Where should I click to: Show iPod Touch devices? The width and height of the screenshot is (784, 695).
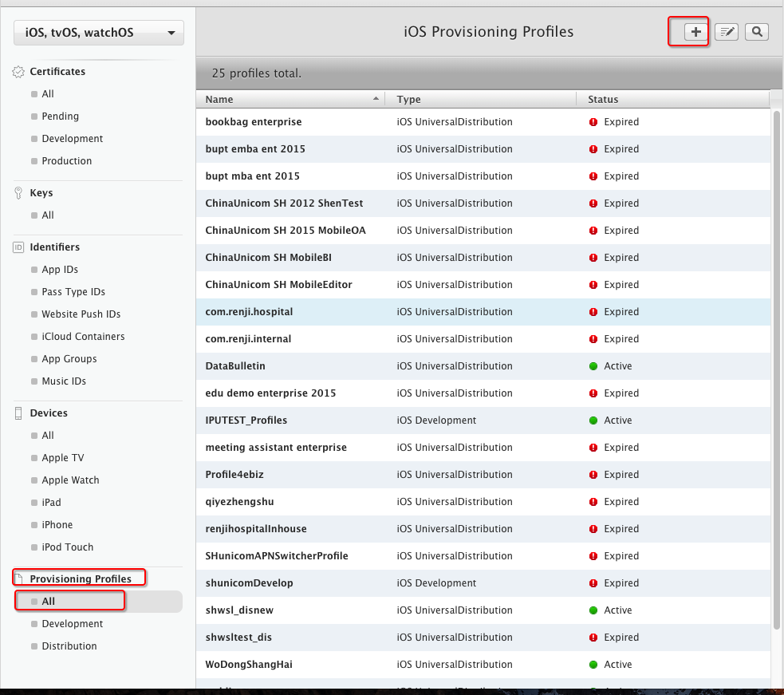[67, 547]
